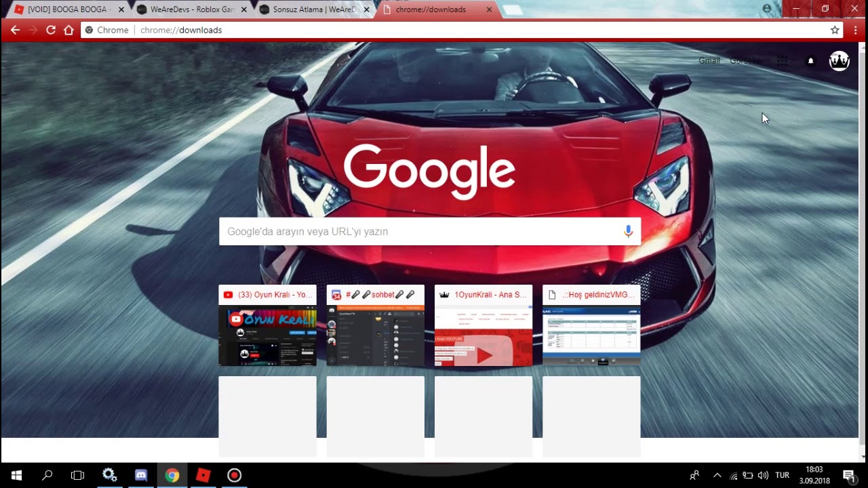
Task: Open the screen recorder taskbar icon
Action: point(235,475)
